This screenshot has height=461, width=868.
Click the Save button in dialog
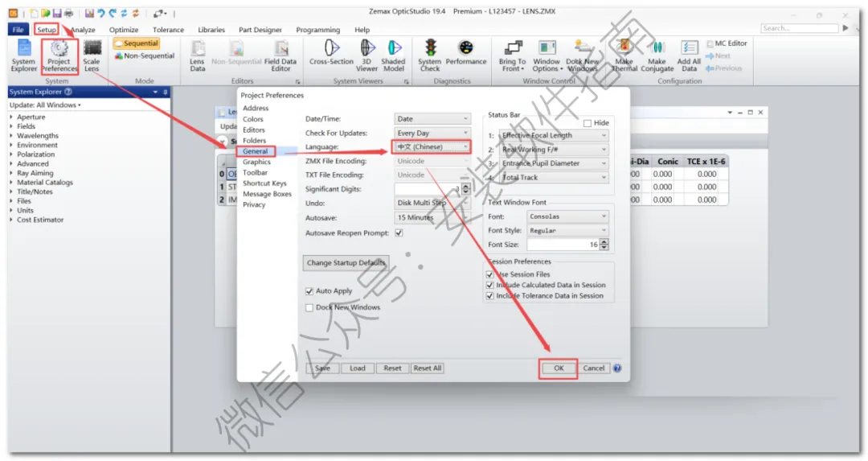pyautogui.click(x=323, y=368)
